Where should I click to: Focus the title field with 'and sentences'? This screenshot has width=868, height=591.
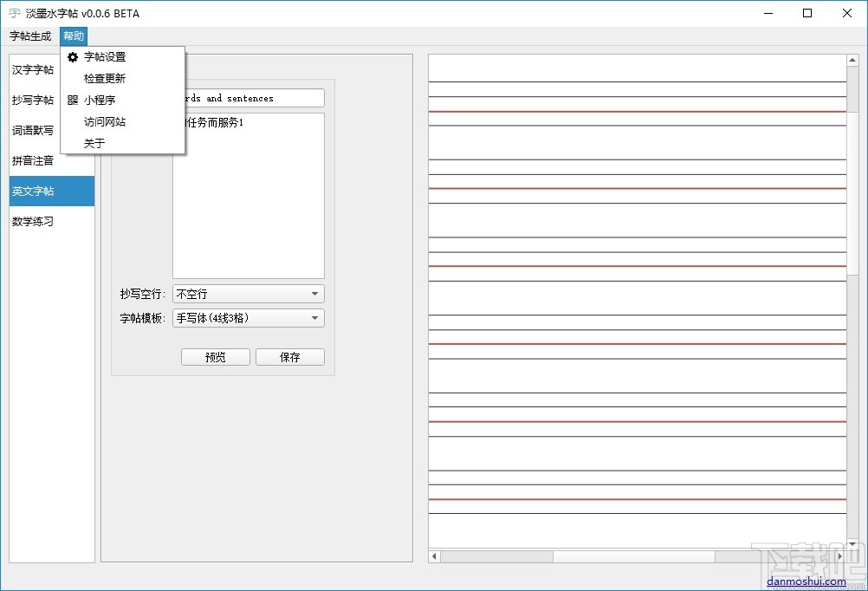(254, 98)
